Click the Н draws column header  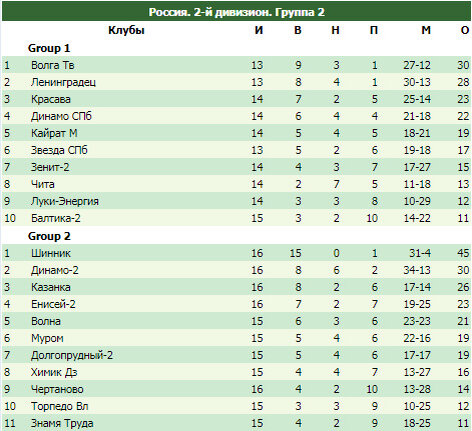coord(335,30)
